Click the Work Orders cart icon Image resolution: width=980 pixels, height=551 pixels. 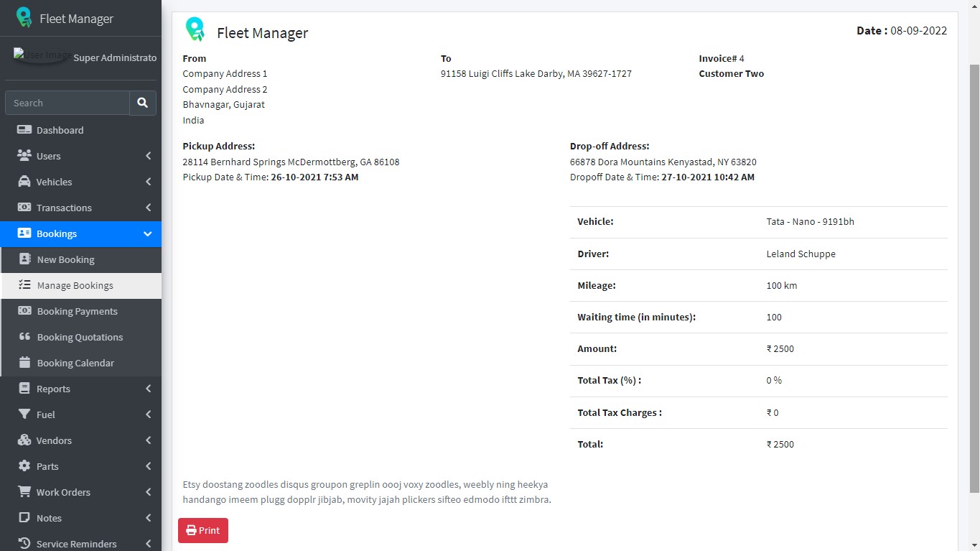point(24,492)
